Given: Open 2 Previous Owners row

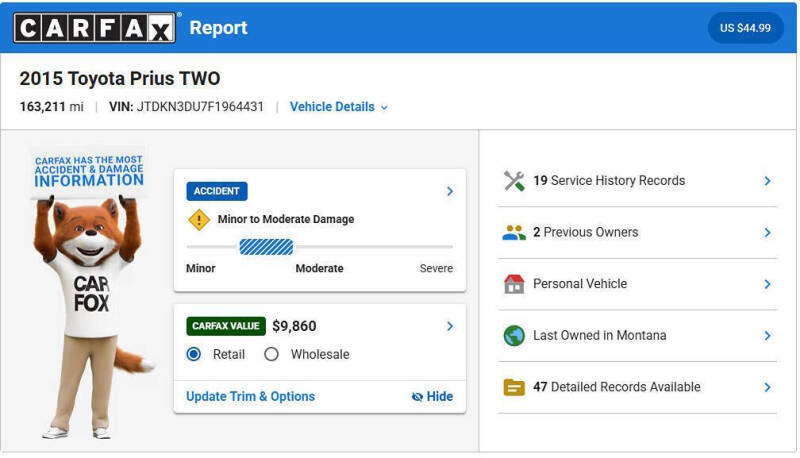Looking at the screenshot, I should [637, 233].
